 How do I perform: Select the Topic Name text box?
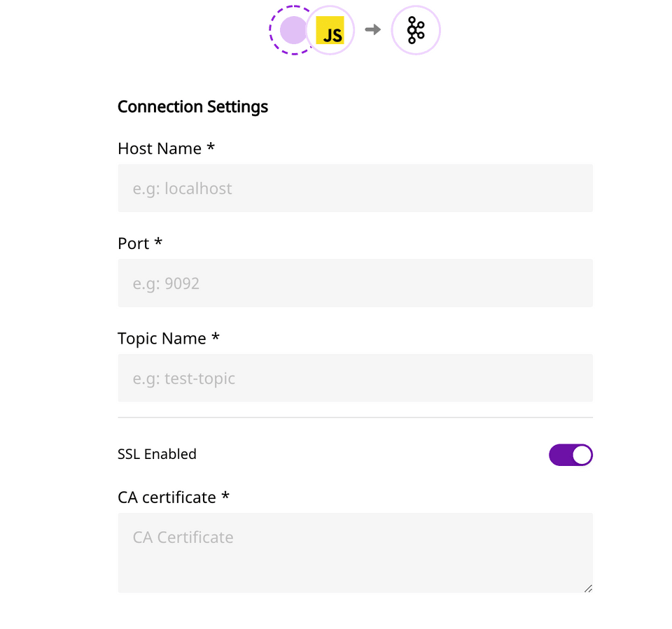355,378
